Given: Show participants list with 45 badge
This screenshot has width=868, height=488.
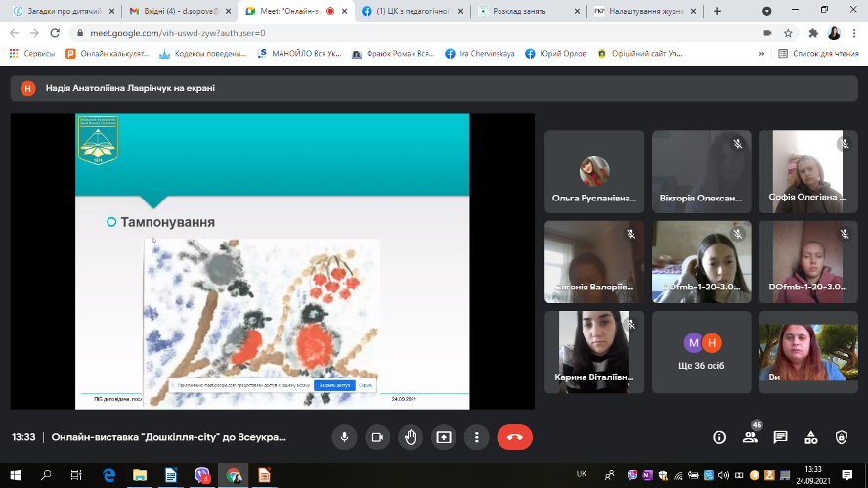Looking at the screenshot, I should [750, 437].
